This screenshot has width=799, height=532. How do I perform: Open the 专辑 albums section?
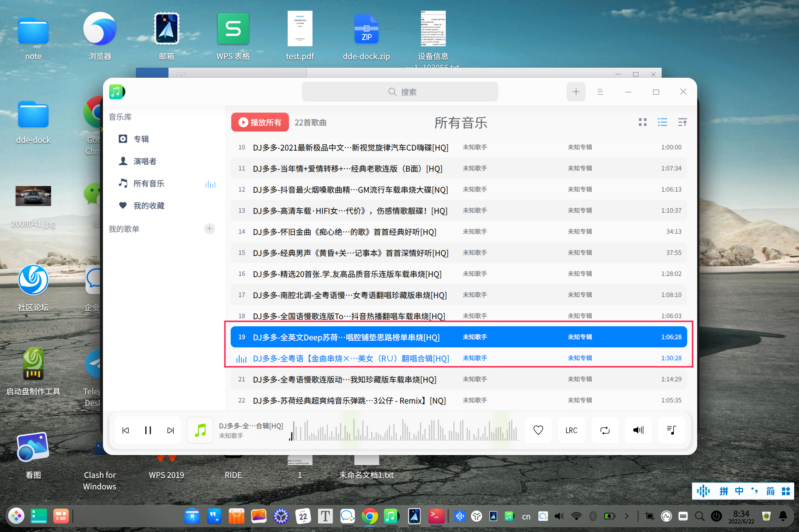click(x=141, y=139)
